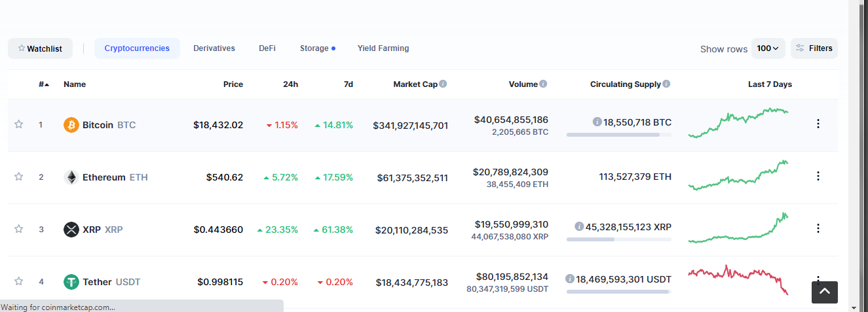Viewport: 868px width, 312px height.
Task: Click the Bitcoin logo icon
Action: point(71,125)
